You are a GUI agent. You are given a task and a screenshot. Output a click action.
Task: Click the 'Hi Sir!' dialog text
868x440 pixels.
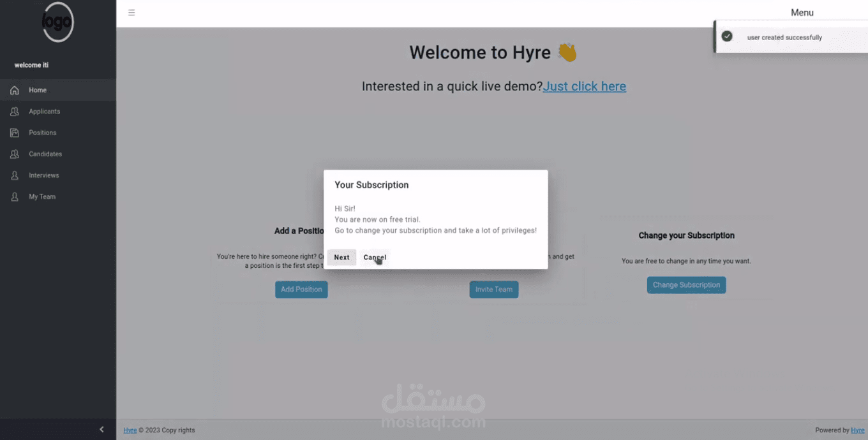pos(345,209)
